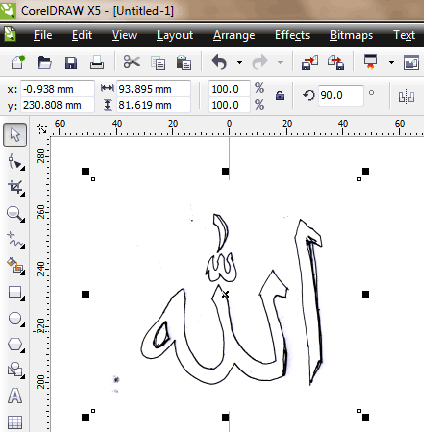Click the vertical scale factor field
The height and width of the screenshot is (432, 424).
click(229, 105)
